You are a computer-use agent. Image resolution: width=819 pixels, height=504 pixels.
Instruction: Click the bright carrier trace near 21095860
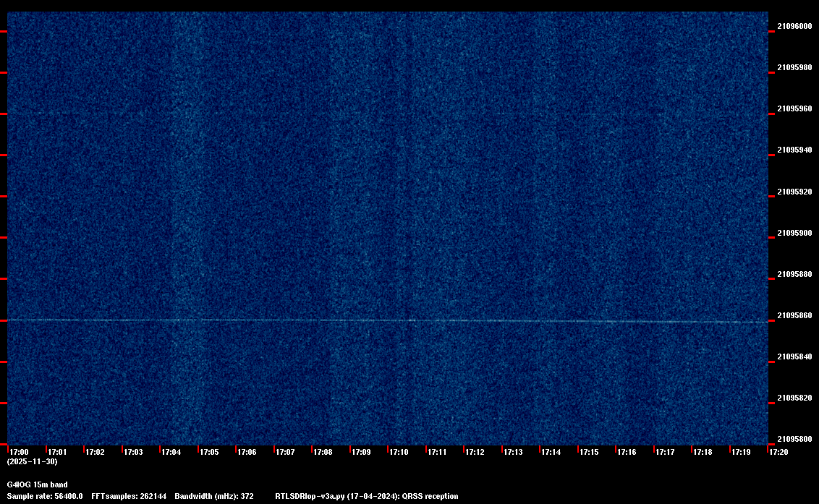click(x=388, y=320)
